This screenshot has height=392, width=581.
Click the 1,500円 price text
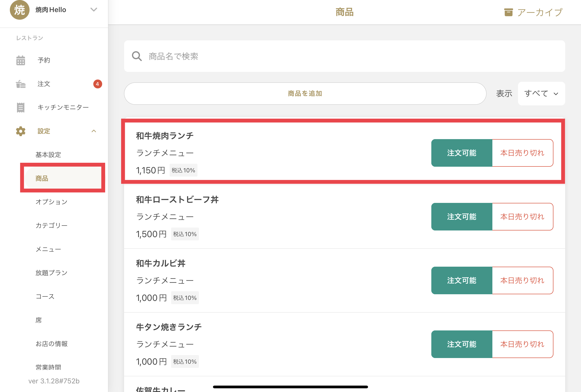(151, 234)
